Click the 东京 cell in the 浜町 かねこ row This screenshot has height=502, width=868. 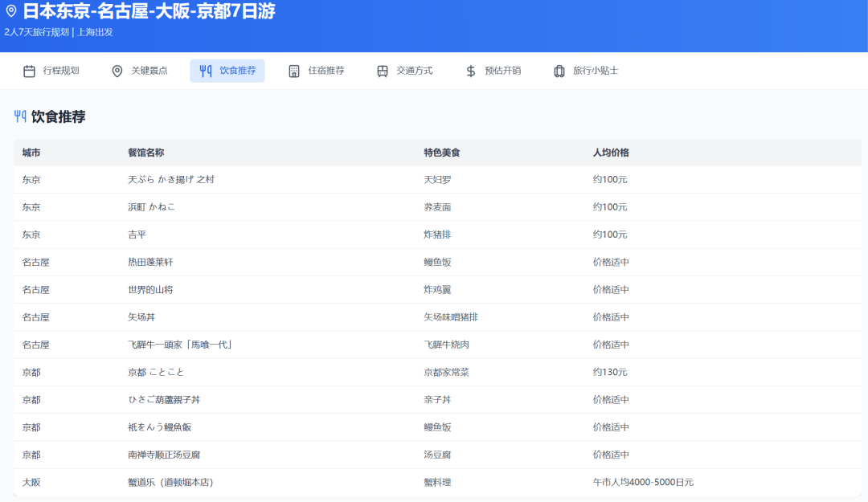[x=31, y=207]
